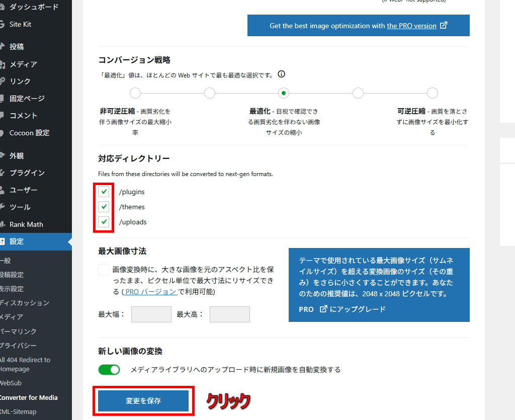Click the info icon beside conversion strategy description
The image size is (515, 420).
pyautogui.click(x=282, y=74)
